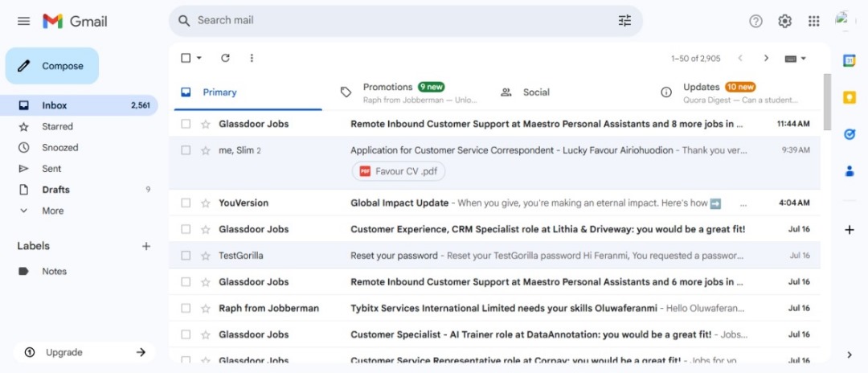Click the Upgrade button
This screenshot has width=868, height=373.
pyautogui.click(x=84, y=353)
